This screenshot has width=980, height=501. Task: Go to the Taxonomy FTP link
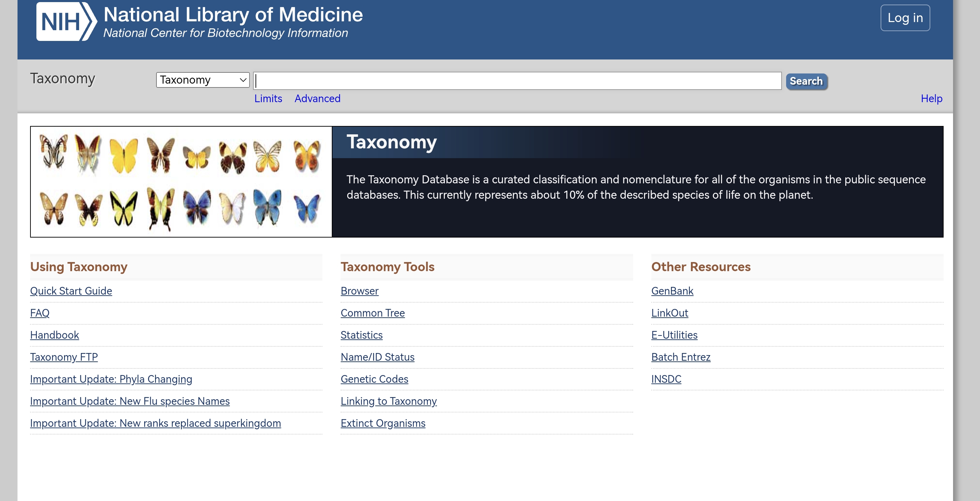coord(64,357)
